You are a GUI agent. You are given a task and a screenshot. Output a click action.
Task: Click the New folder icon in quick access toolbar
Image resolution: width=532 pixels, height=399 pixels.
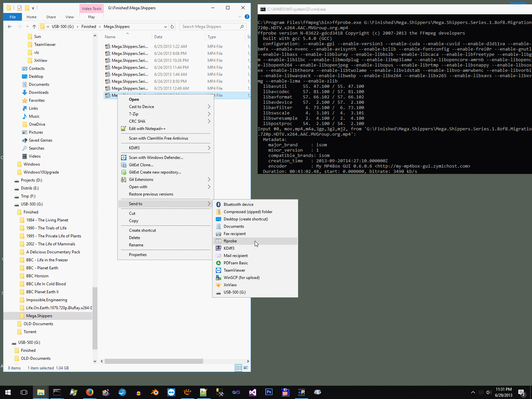(x=27, y=8)
